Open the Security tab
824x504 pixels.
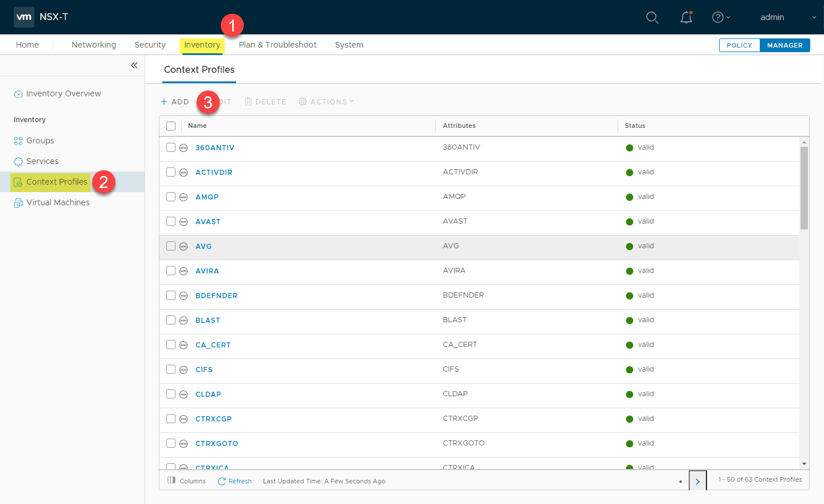click(x=150, y=45)
